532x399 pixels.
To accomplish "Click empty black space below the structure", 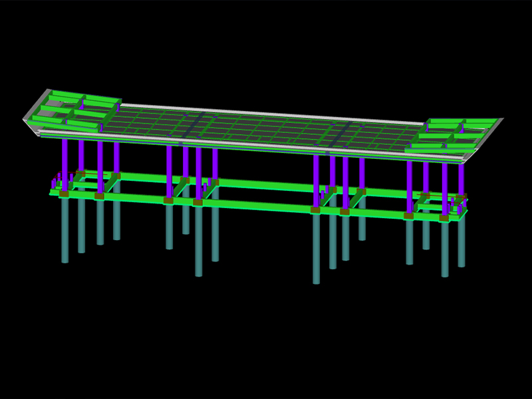I will [266, 332].
